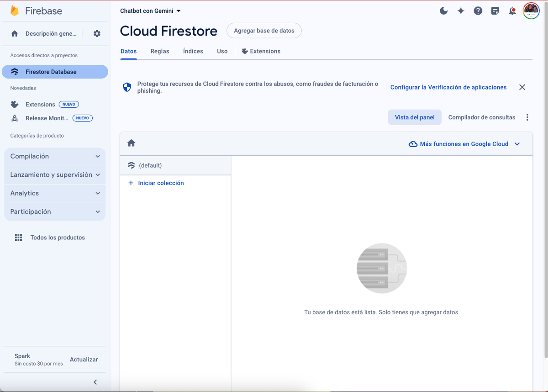
Task: Click the Cloud Firestore page title
Action: point(169,31)
